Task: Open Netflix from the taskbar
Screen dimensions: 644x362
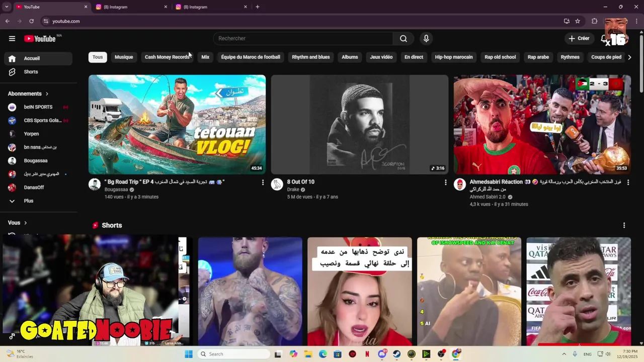Action: tap(367, 354)
